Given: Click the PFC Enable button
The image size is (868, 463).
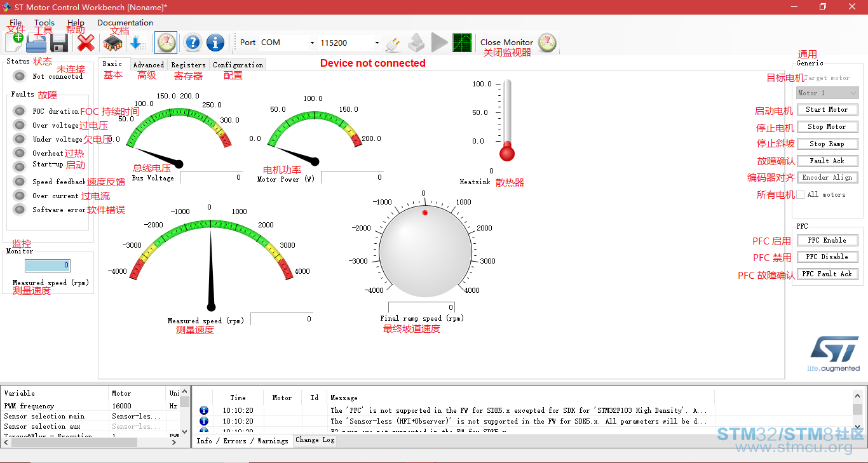Looking at the screenshot, I should 827,241.
